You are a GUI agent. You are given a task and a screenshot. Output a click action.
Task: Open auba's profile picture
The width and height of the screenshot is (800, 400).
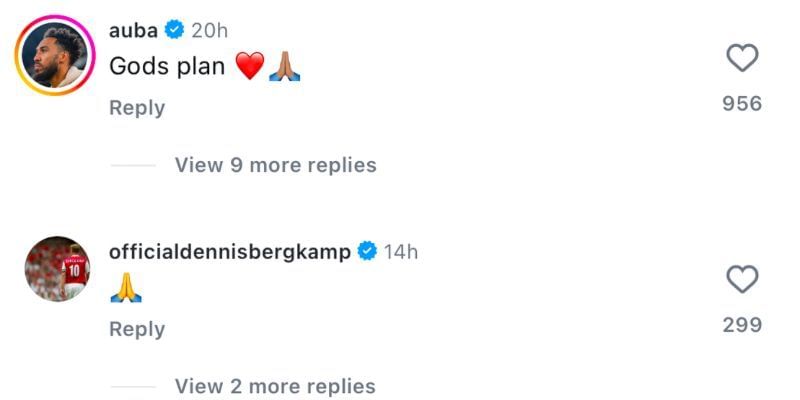pyautogui.click(x=54, y=54)
